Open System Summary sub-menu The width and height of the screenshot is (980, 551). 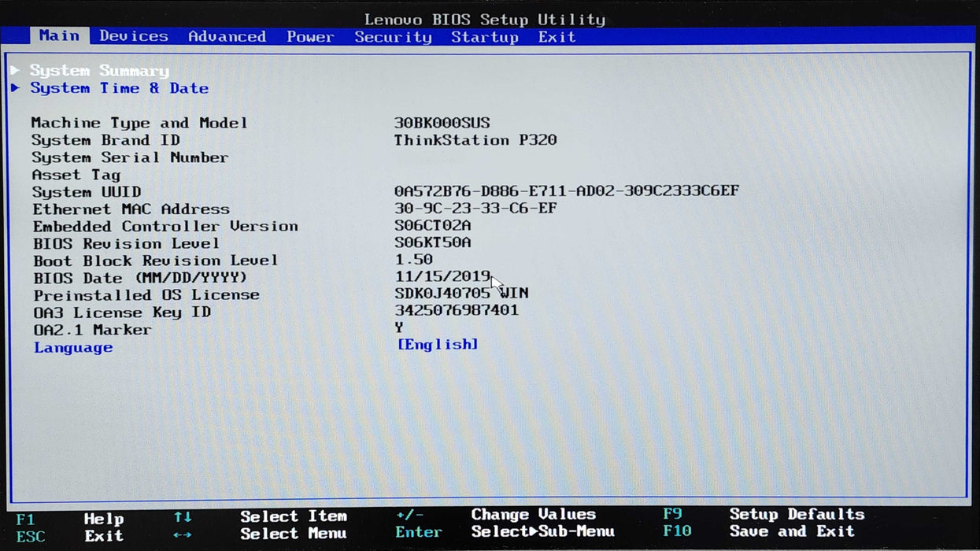click(x=99, y=71)
